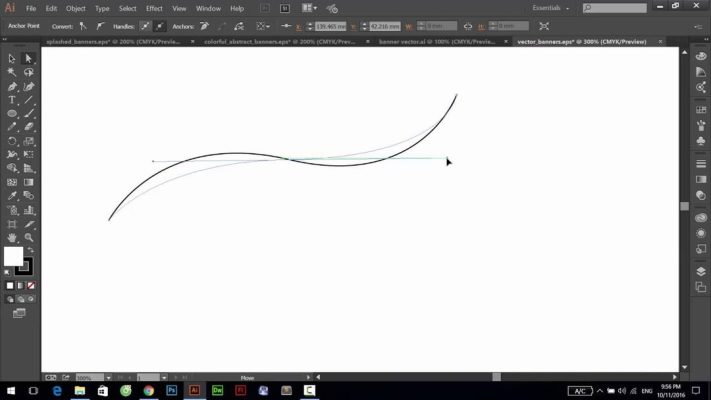Click the white Fill color swatch
This screenshot has height=400, width=711.
12,257
